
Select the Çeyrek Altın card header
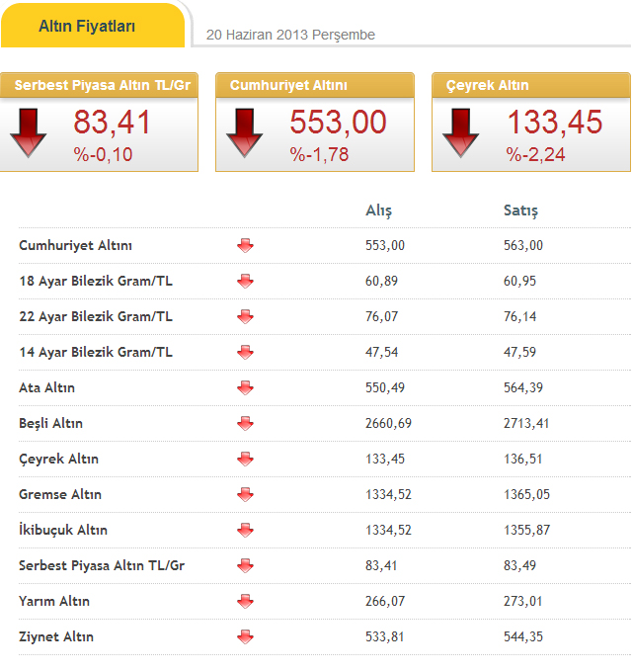(531, 86)
